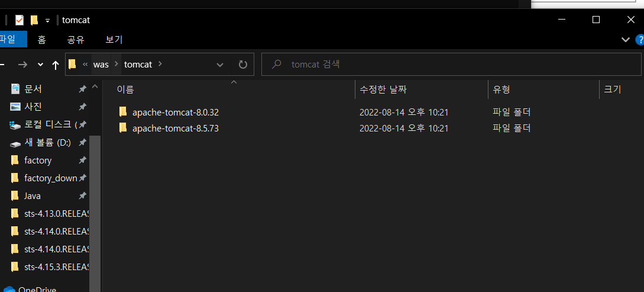Click the 사진 pictures icon in sidebar
Viewport: 644px width, 292px height.
[15, 107]
